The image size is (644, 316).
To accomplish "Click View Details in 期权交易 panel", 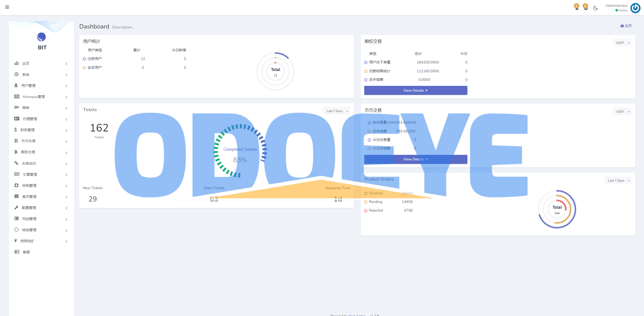I will tap(416, 90).
